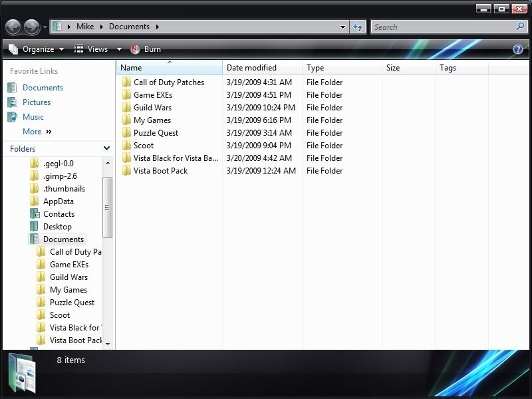Click folder tree scrollbar up arrow
The image size is (532, 399).
108,163
